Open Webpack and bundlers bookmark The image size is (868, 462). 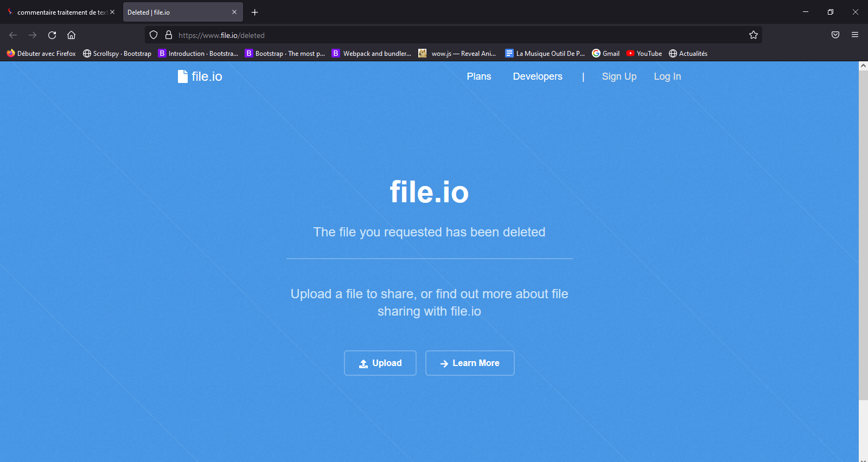pyautogui.click(x=372, y=53)
